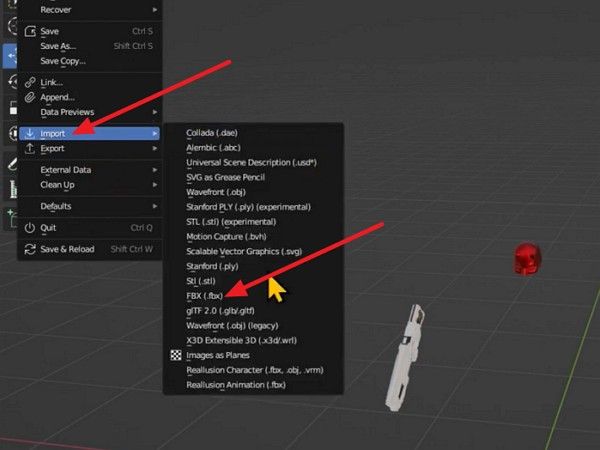Import SVG as Grease Pencil
This screenshot has height=450, width=600.
(x=253, y=177)
